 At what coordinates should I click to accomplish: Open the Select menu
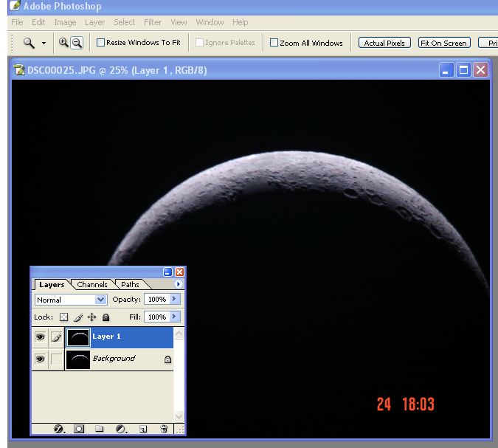(x=124, y=22)
